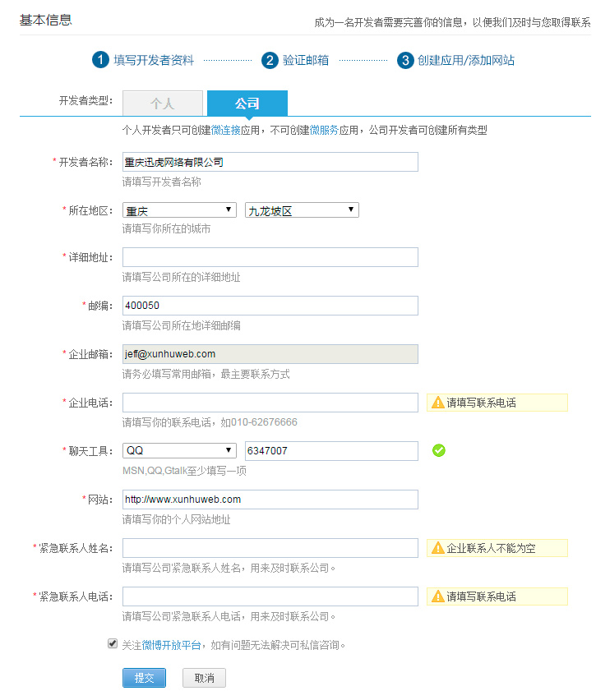Click the empty 企业电话 input field
The image size is (596, 700).
(x=270, y=403)
